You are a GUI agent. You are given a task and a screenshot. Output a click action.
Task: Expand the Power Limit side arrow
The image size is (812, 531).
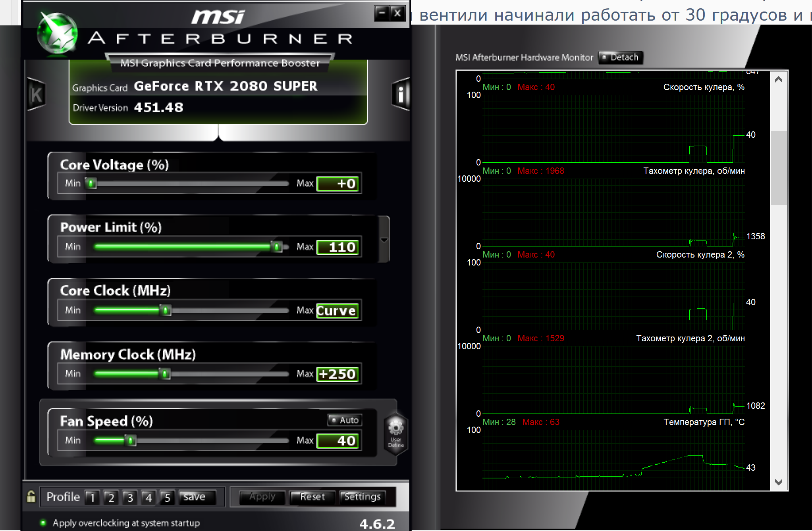pyautogui.click(x=384, y=240)
